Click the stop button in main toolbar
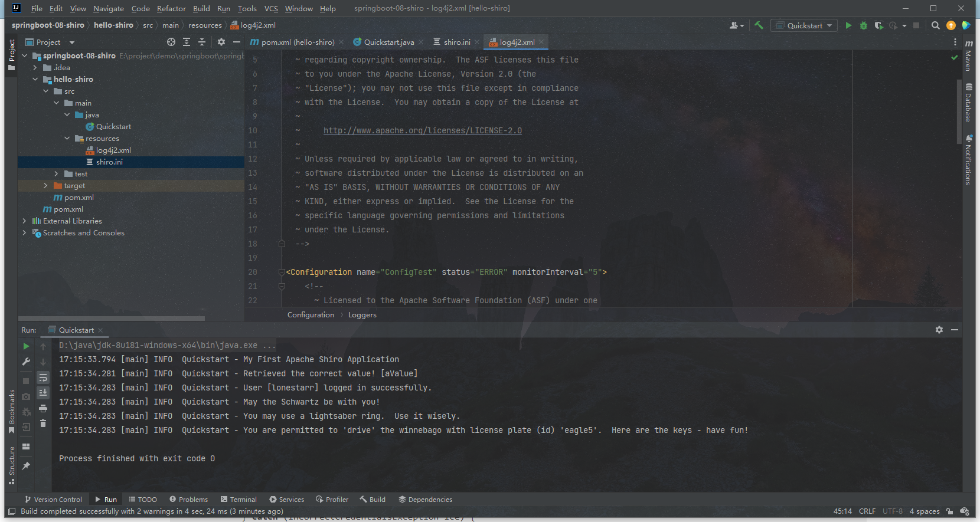The width and height of the screenshot is (980, 522). (916, 25)
